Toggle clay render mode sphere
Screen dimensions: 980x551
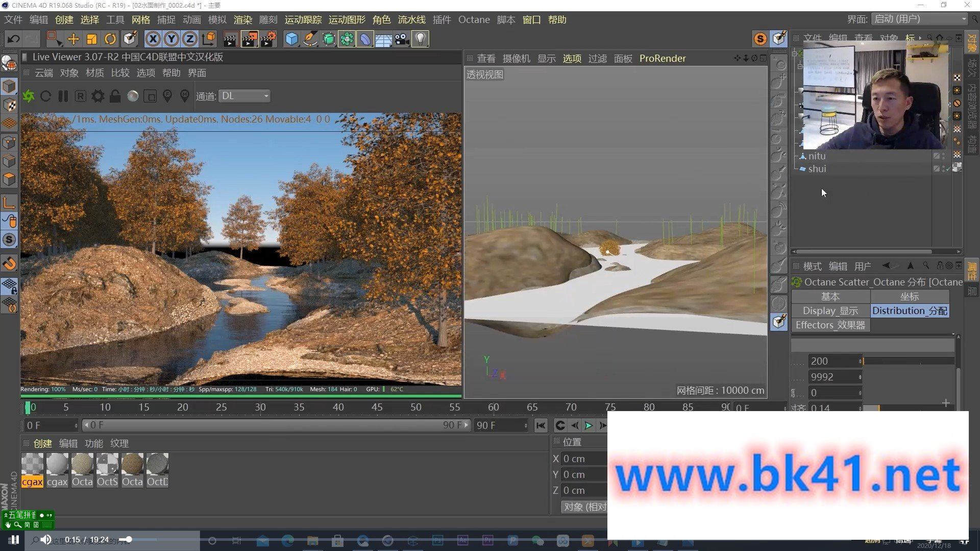tap(133, 96)
